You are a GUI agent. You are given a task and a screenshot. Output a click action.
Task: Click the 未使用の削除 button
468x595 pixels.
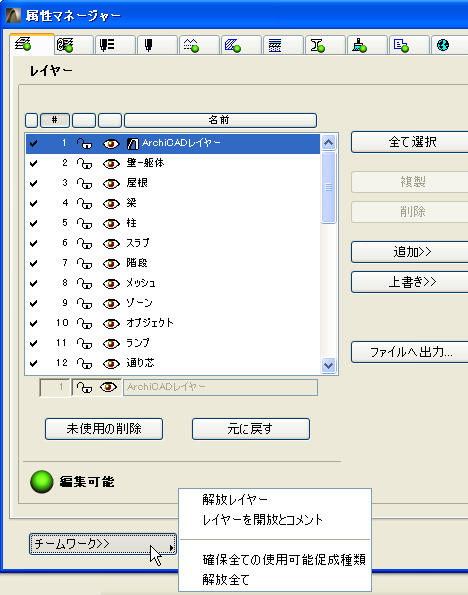coord(104,429)
